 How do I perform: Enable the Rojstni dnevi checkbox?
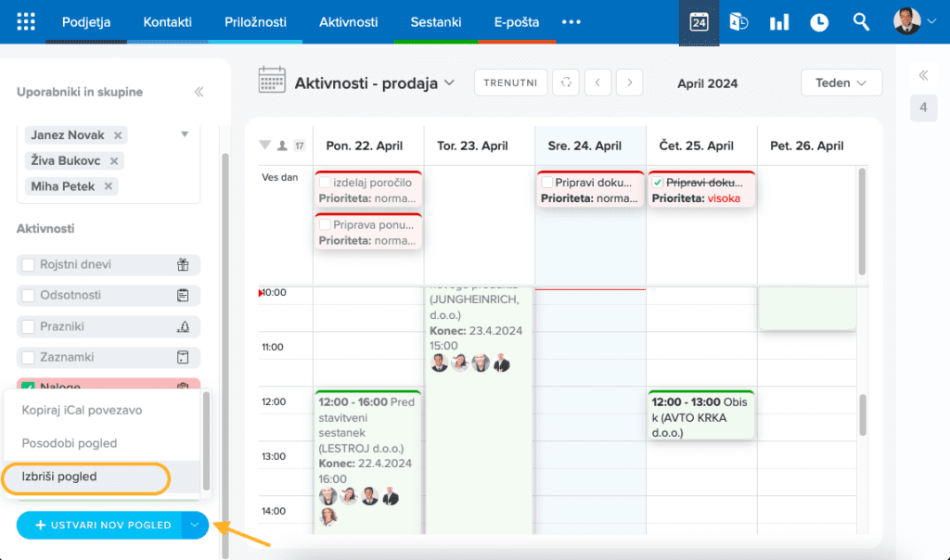pyautogui.click(x=28, y=265)
